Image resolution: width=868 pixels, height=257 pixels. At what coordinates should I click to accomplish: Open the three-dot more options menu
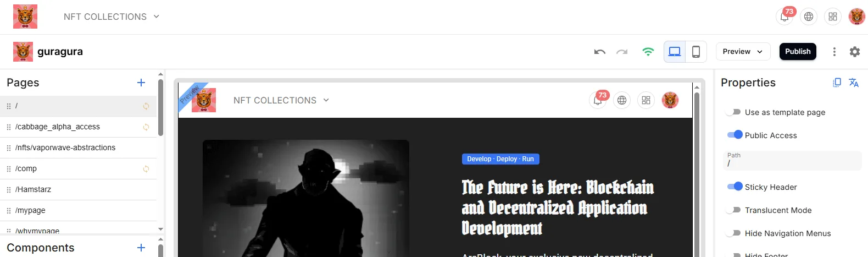click(834, 52)
